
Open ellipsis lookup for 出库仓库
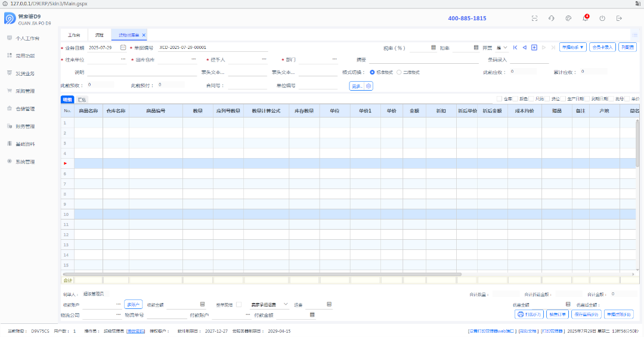pyautogui.click(x=193, y=60)
